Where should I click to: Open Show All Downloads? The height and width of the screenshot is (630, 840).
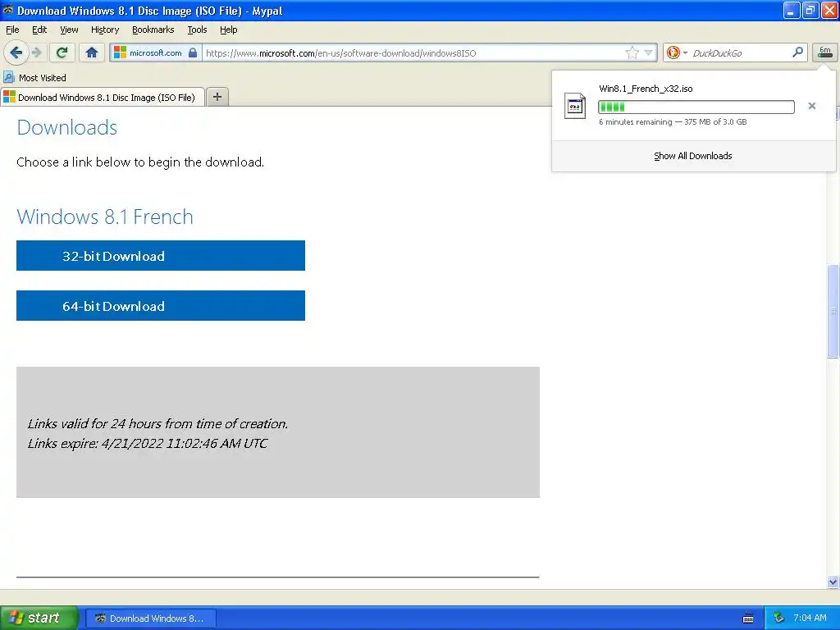tap(692, 156)
